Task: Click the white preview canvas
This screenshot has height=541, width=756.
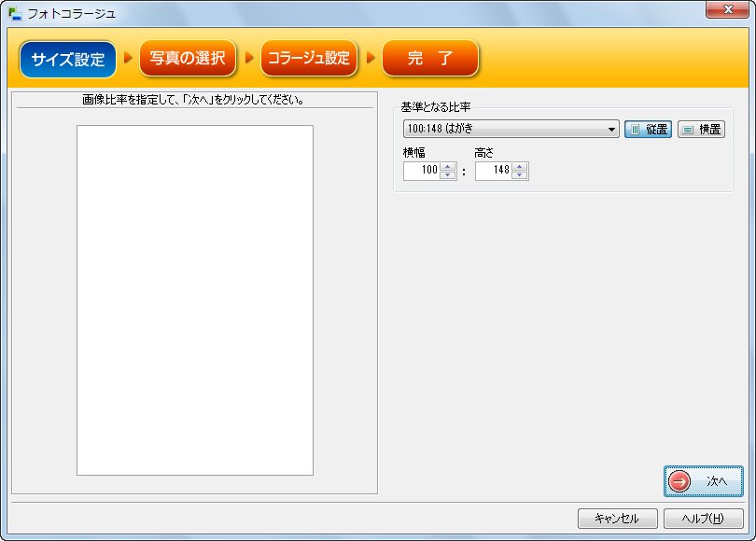Action: [x=195, y=300]
